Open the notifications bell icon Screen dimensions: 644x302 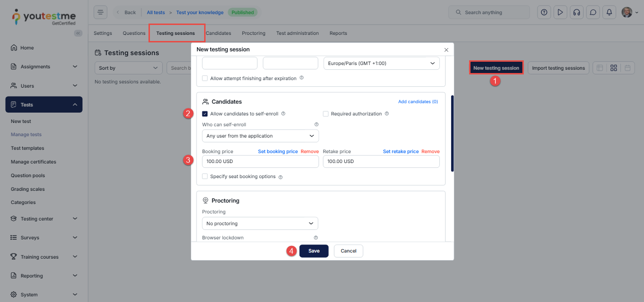(x=609, y=12)
